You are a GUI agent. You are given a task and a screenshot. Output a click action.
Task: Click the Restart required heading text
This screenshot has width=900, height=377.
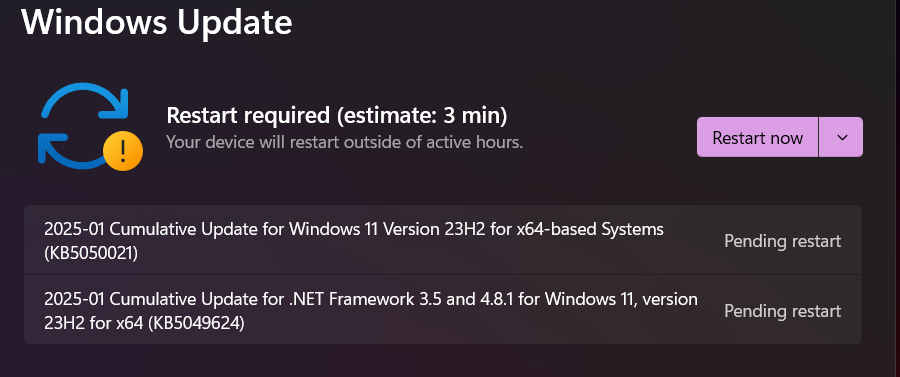coord(248,115)
